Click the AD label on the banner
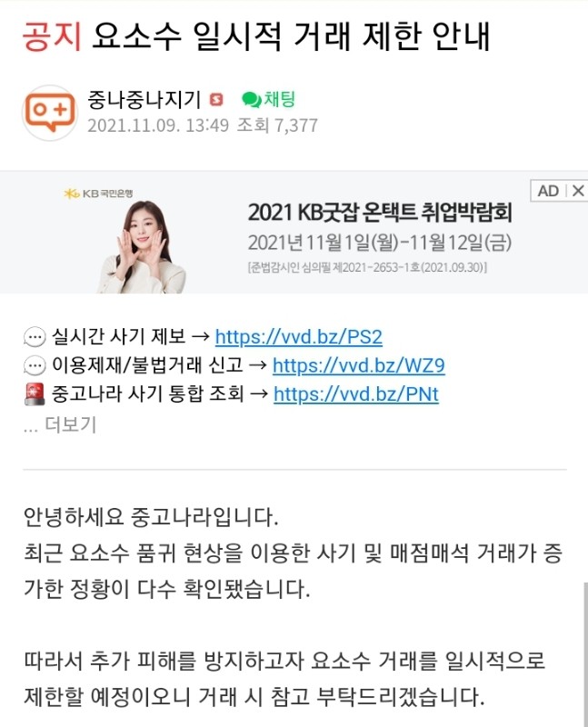 coord(548,191)
